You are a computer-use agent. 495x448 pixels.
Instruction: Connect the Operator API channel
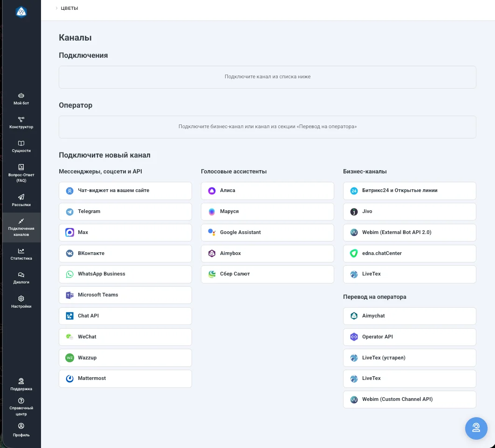point(409,337)
